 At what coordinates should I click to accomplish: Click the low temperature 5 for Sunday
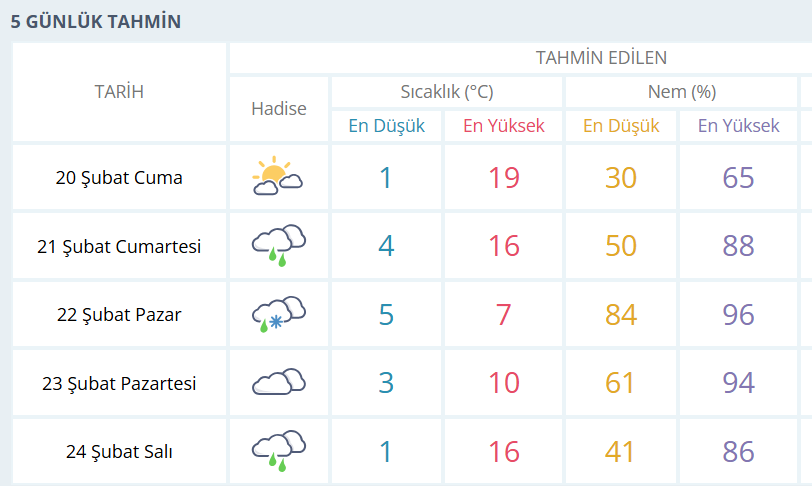386,314
